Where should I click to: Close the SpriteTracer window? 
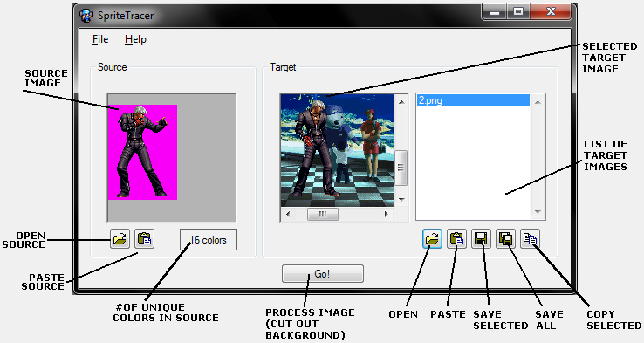(551, 12)
